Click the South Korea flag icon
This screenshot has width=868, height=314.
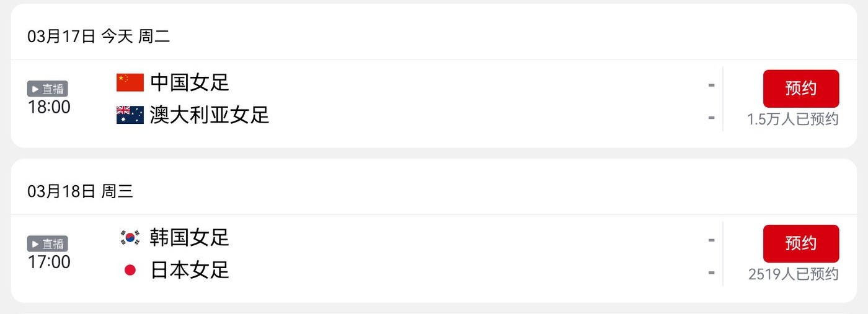130,237
